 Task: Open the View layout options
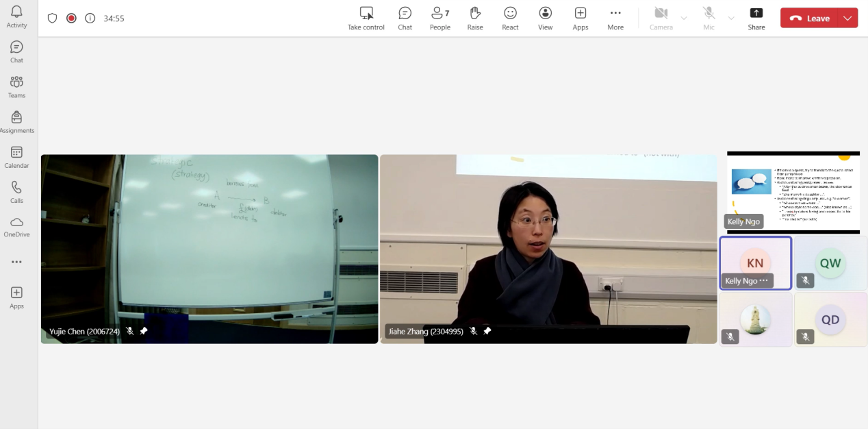[x=545, y=19]
